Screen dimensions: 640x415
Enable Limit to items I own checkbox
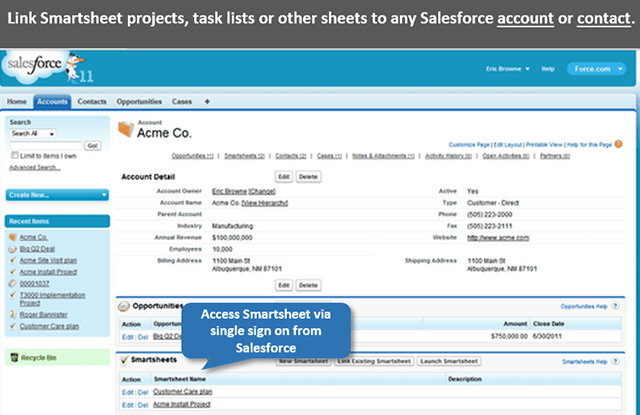(x=13, y=156)
